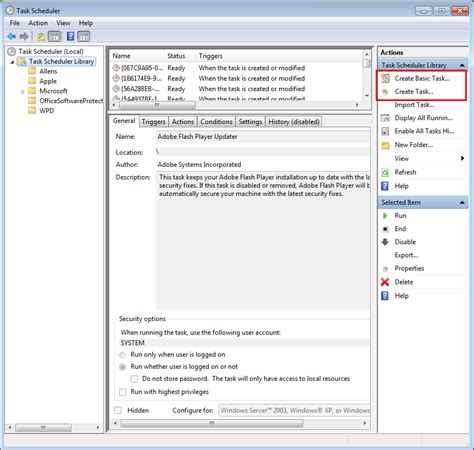474x450 pixels.
Task: Switch to the Settings tab
Action: click(x=250, y=122)
